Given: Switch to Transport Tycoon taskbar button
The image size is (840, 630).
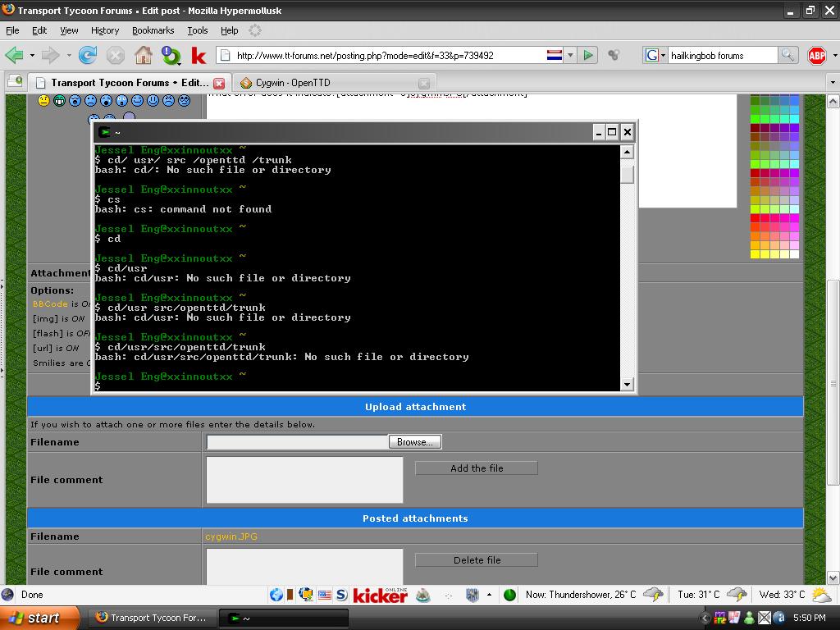Looking at the screenshot, I should [151, 618].
